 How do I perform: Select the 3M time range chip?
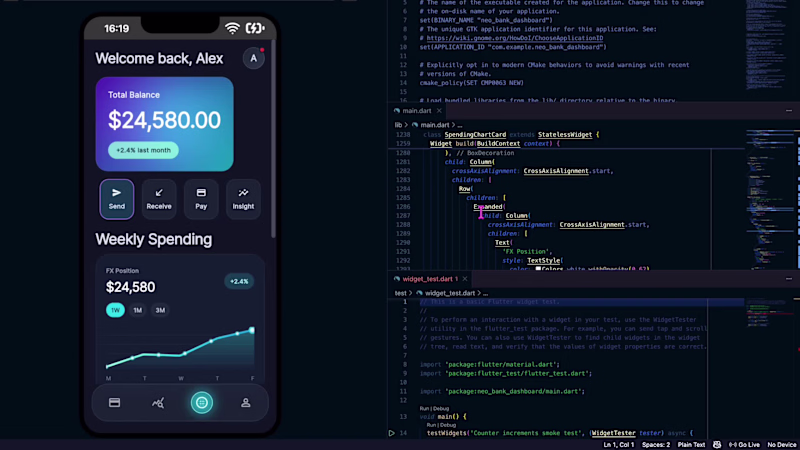tap(160, 310)
